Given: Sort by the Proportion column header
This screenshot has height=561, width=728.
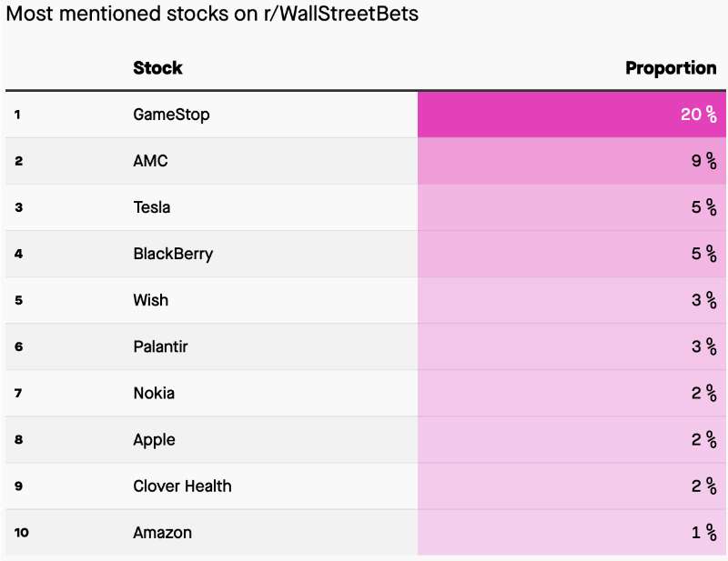Looking at the screenshot, I should pos(671,68).
